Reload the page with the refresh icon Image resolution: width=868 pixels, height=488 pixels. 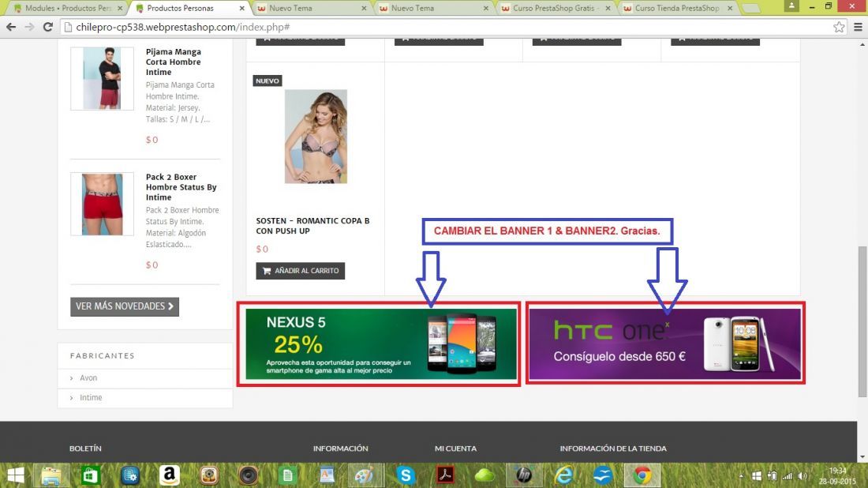click(x=47, y=27)
